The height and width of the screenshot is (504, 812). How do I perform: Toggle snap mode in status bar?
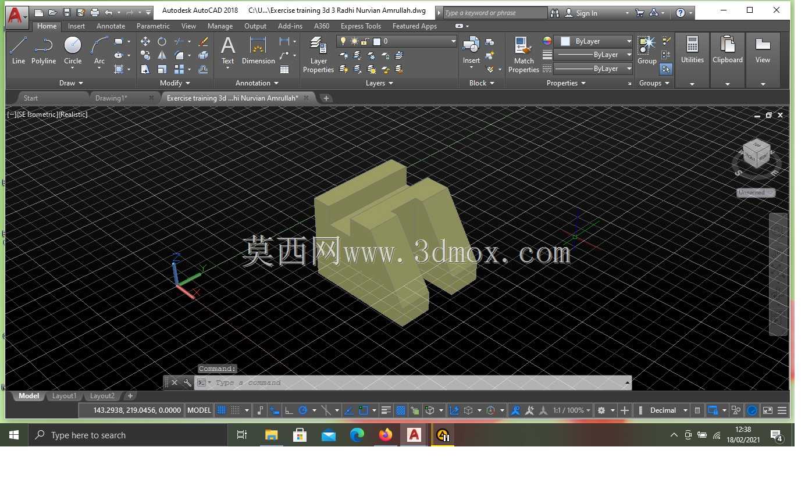235,410
